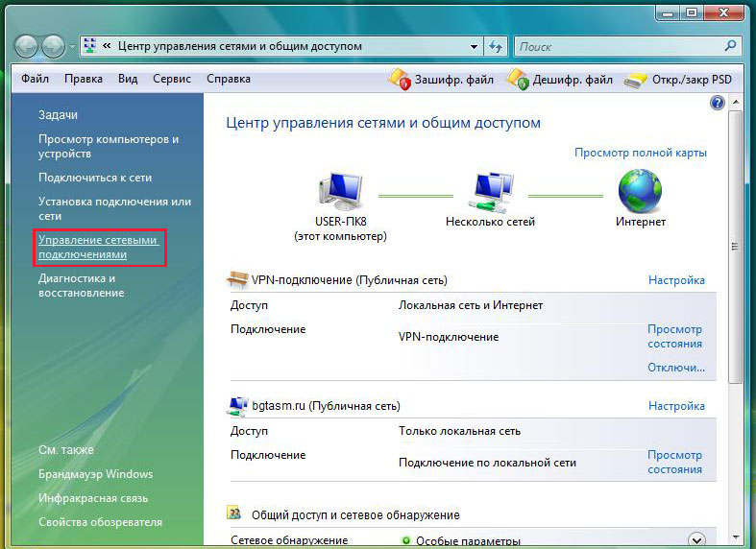This screenshot has height=549, width=756.
Task: Click the Особые параметры text
Action: click(468, 541)
